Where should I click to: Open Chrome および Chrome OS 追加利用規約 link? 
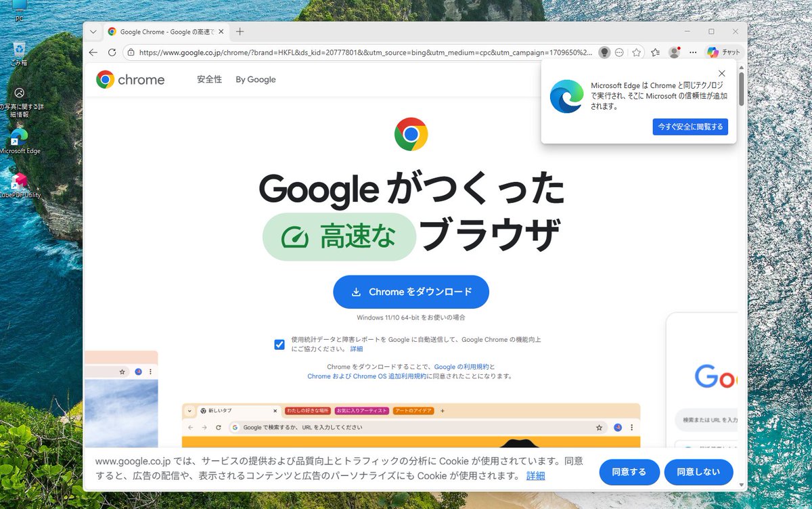pyautogui.click(x=367, y=376)
